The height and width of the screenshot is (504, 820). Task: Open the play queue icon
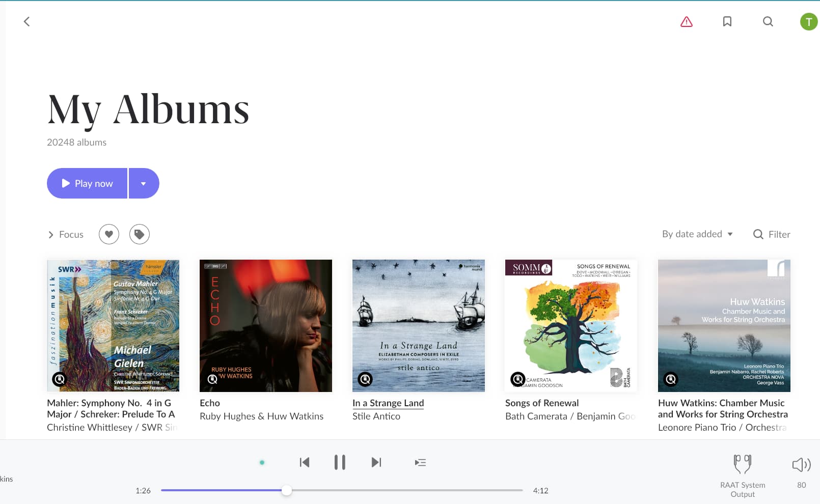click(x=420, y=462)
